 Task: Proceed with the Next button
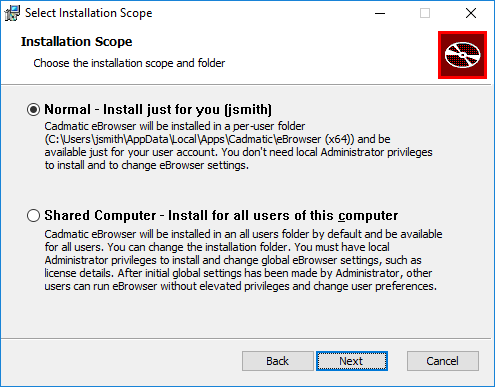tap(352, 361)
